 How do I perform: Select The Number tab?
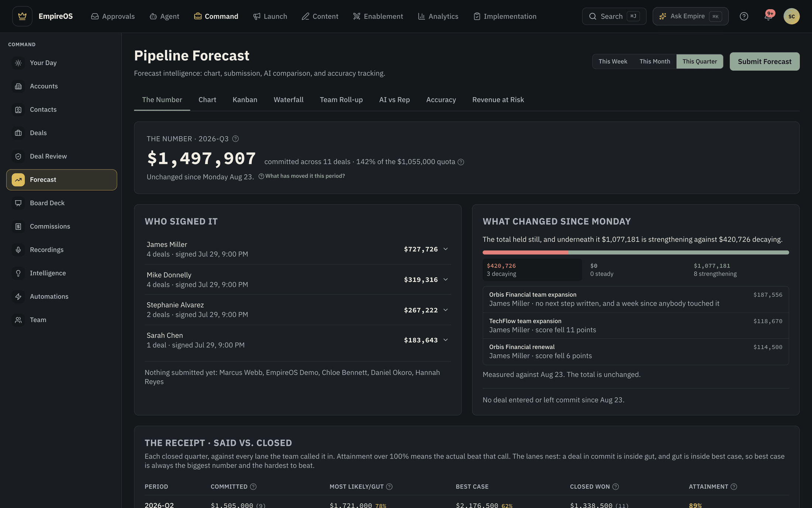pos(162,100)
